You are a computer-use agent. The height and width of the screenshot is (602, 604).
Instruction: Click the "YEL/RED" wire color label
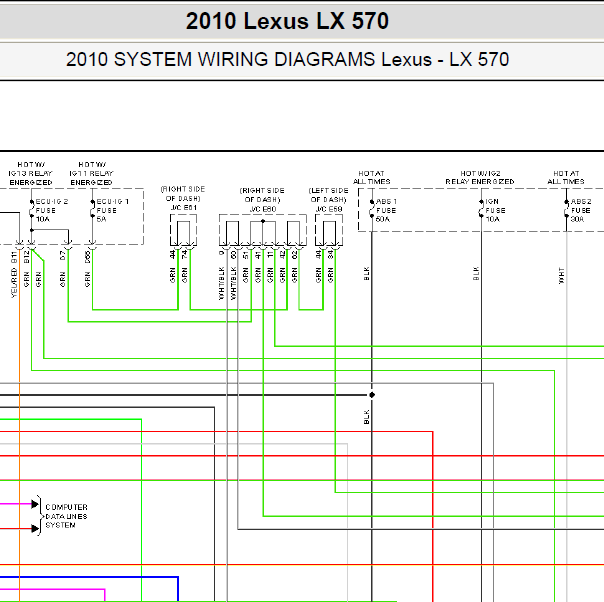14,283
